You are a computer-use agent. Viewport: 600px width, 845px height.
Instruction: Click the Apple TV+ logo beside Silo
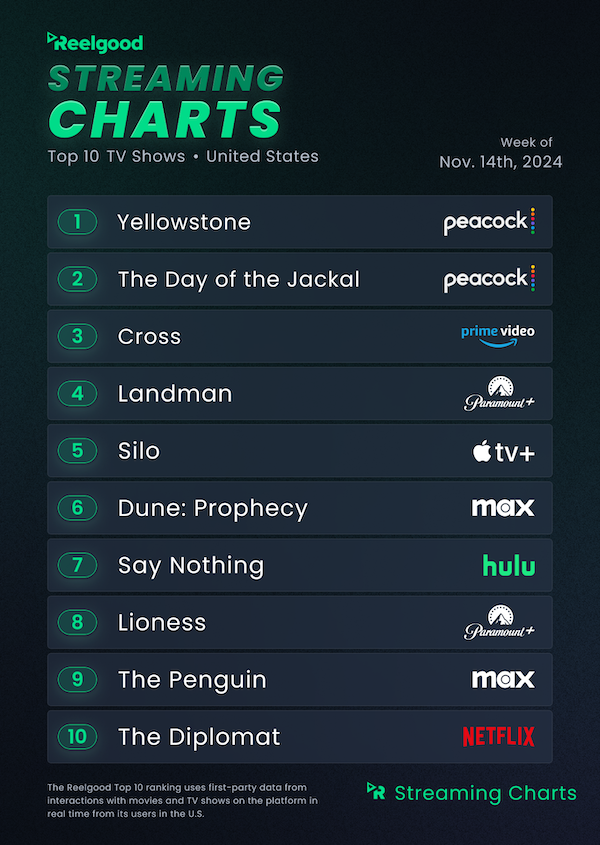pyautogui.click(x=503, y=452)
